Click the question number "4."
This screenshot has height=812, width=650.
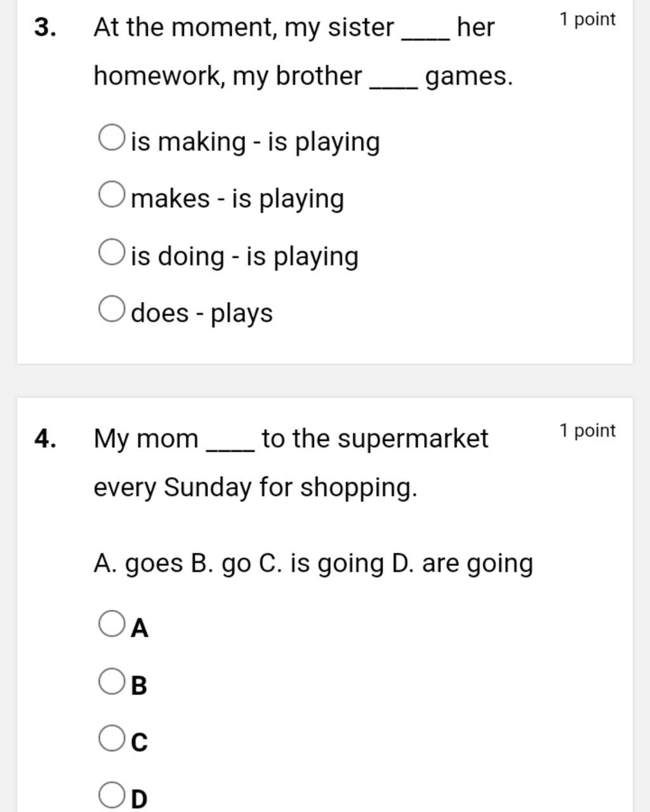[46, 438]
